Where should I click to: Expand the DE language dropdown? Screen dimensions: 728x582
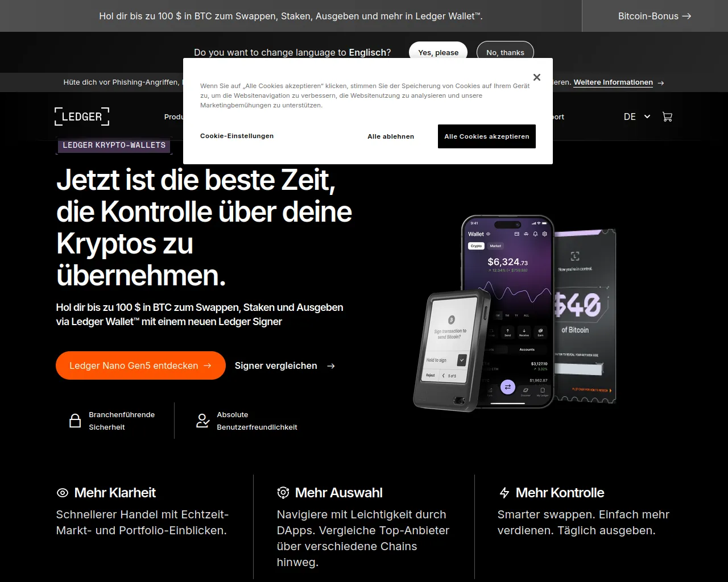[x=637, y=117]
